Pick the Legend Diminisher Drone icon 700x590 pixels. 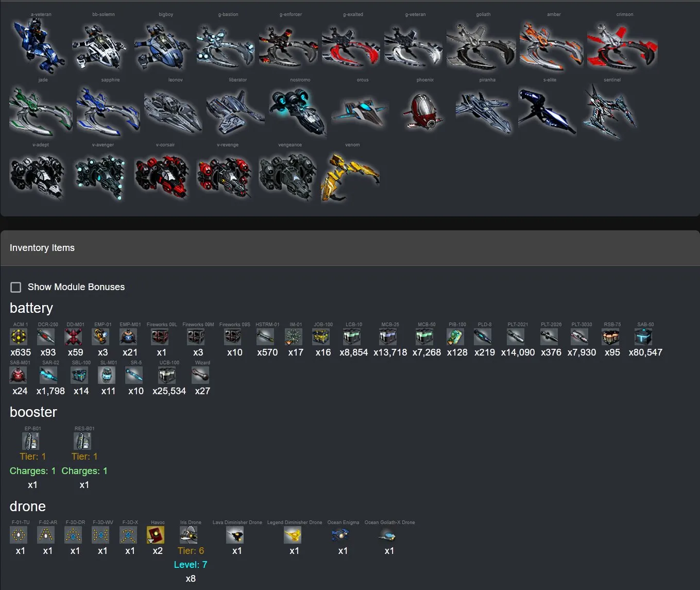coord(293,535)
